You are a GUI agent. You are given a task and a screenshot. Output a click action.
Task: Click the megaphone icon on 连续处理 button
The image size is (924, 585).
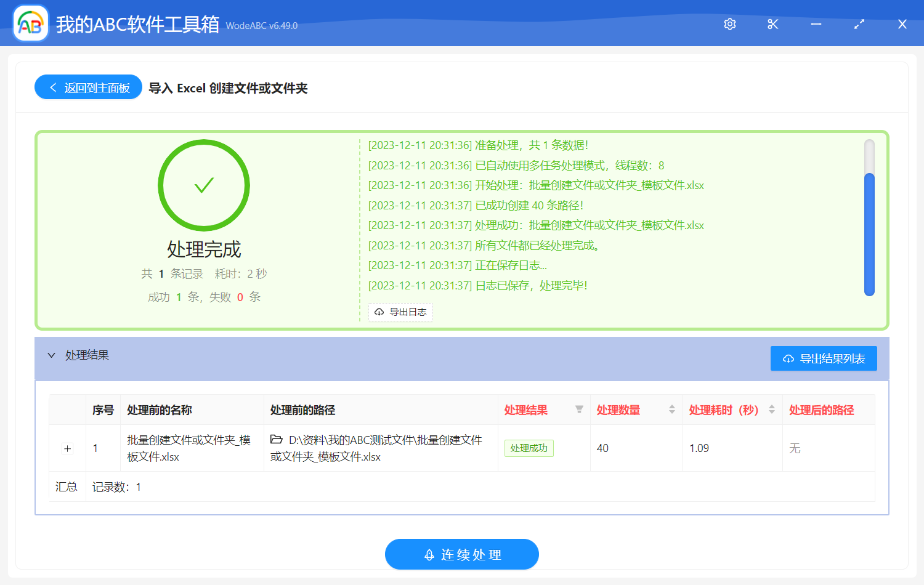429,554
